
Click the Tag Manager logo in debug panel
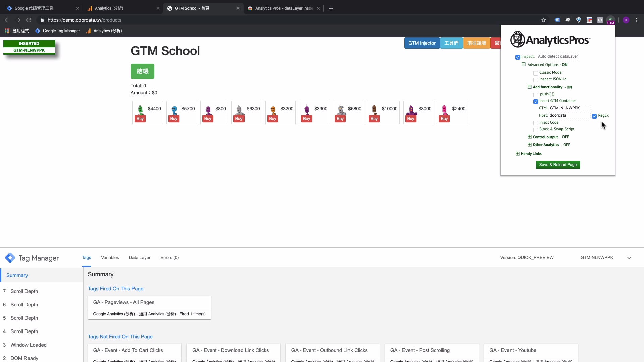[x=10, y=258]
